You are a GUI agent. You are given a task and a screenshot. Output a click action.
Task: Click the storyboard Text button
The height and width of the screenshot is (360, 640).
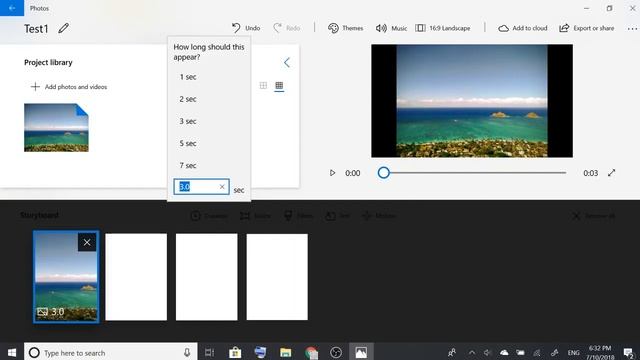[338, 216]
